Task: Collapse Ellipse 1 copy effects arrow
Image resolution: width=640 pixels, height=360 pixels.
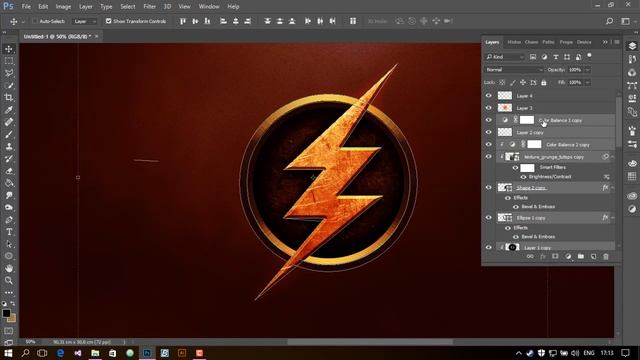Action: (x=613, y=218)
